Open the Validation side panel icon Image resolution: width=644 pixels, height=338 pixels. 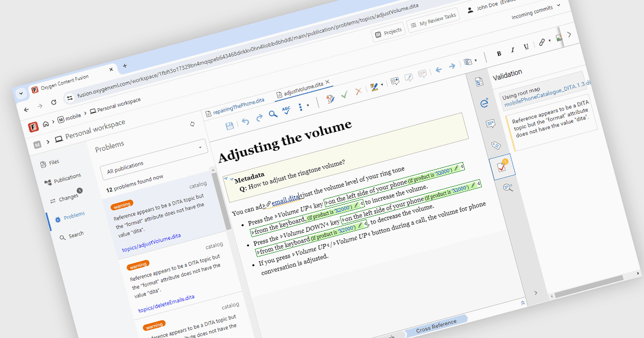click(x=502, y=166)
